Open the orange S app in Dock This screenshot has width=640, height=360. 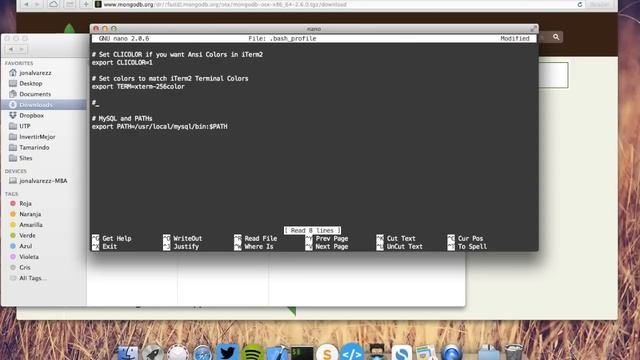point(327,353)
